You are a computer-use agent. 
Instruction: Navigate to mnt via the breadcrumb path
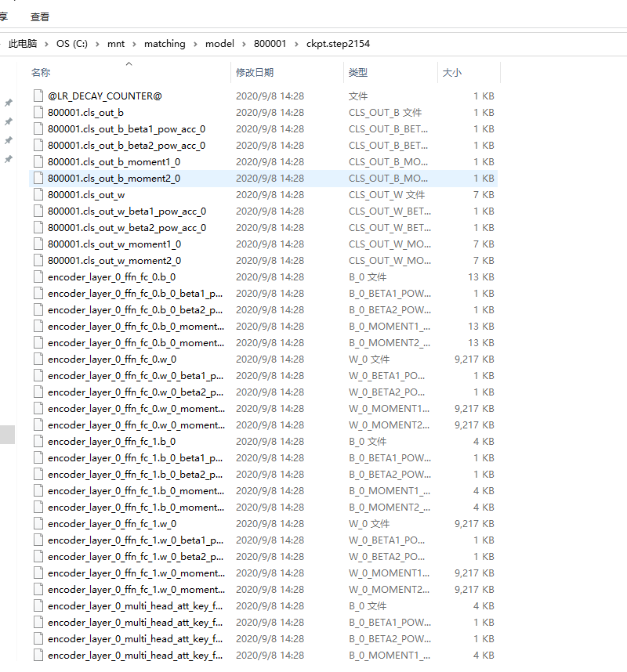[116, 44]
